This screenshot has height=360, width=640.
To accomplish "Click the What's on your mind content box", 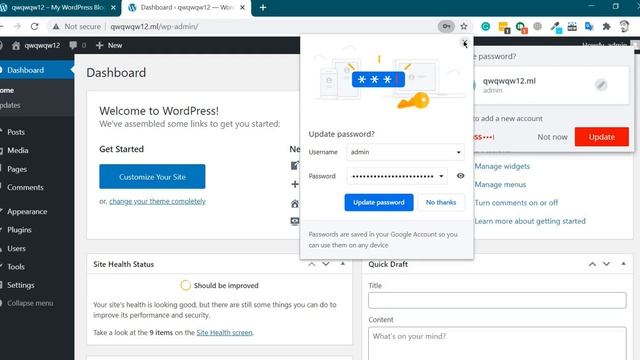I will (497, 343).
